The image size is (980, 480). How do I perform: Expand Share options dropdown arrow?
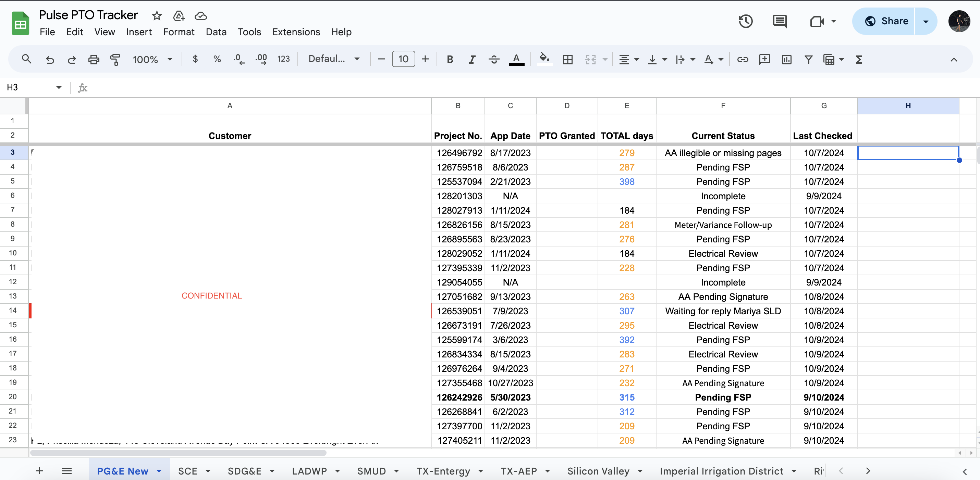926,21
